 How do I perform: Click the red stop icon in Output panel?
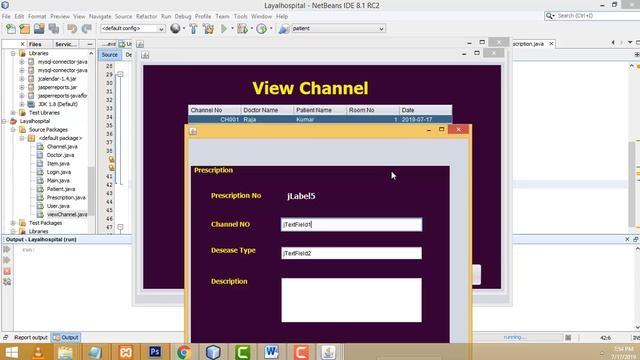[x=7, y=271]
